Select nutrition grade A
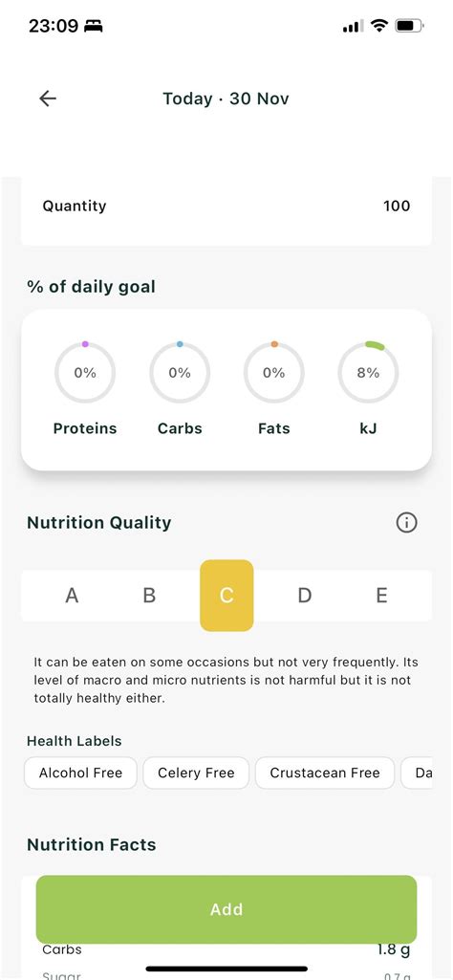Image resolution: width=453 pixels, height=980 pixels. 72,596
